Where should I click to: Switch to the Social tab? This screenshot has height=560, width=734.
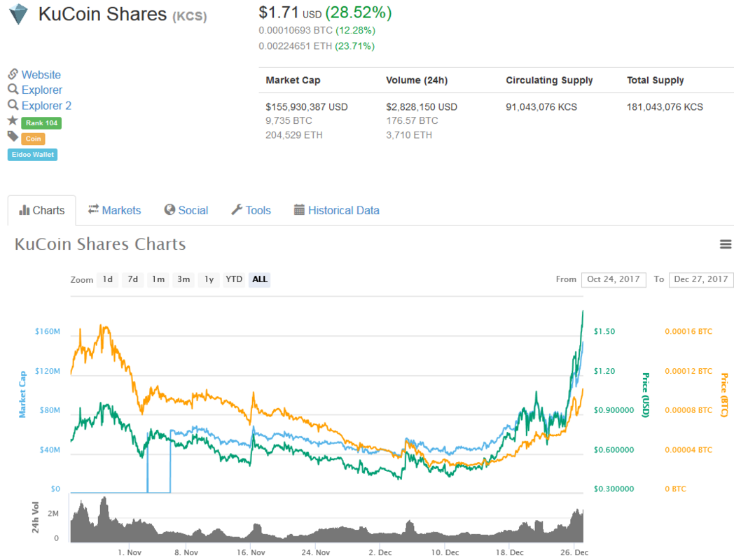coord(186,211)
